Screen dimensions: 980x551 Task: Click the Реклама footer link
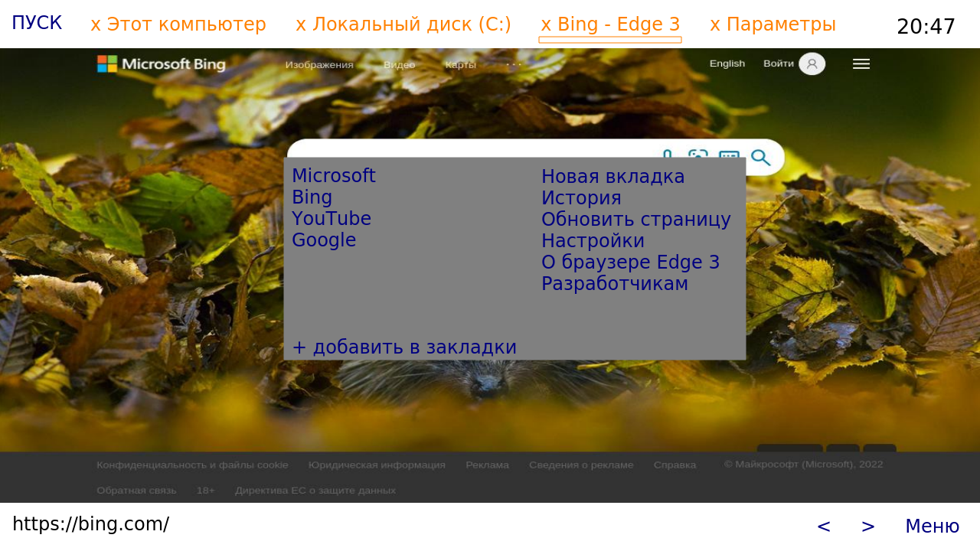click(487, 465)
